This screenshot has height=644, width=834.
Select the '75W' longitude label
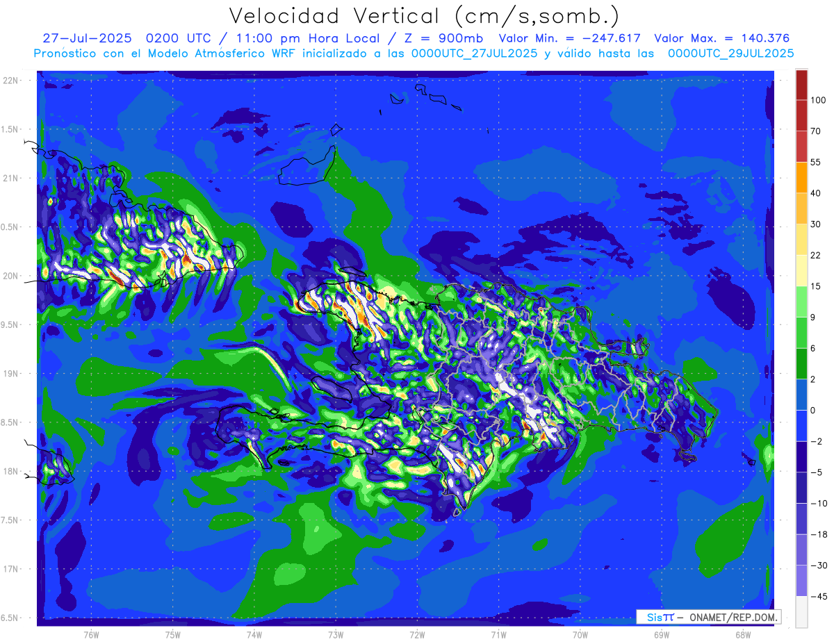pos(173,635)
